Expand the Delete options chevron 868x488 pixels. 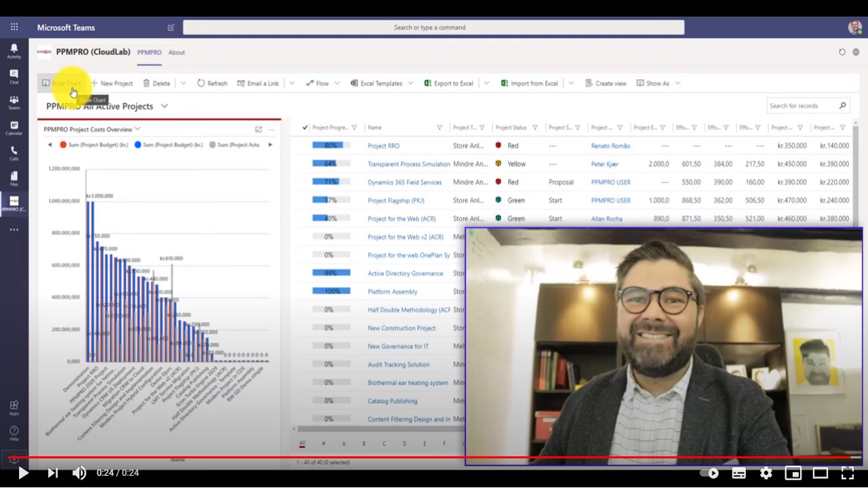(183, 83)
